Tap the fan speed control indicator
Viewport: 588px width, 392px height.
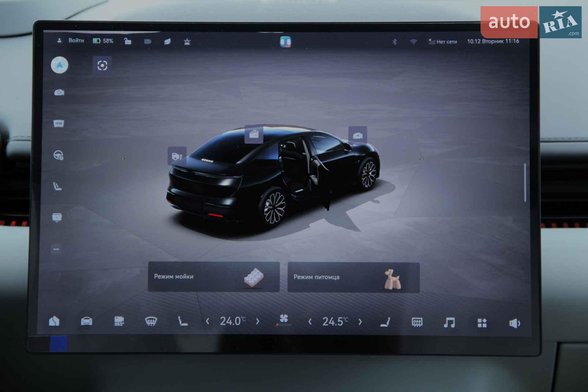(x=284, y=320)
